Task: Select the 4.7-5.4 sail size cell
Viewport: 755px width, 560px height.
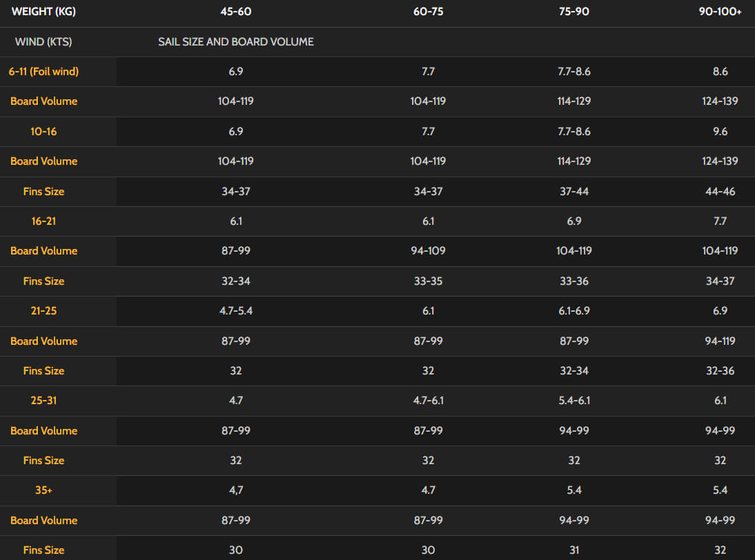Action: click(236, 310)
